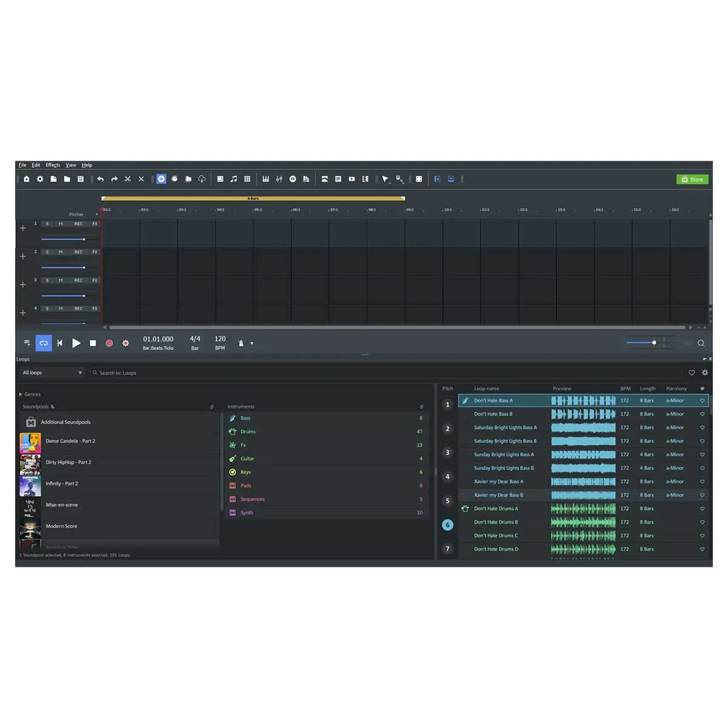Expand the Genres section
The width and height of the screenshot is (728, 728).
coord(30,394)
